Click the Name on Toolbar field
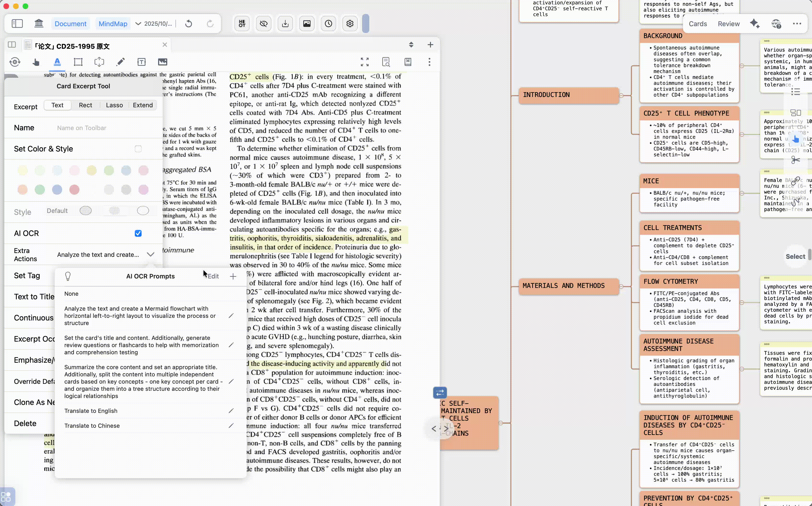 click(100, 128)
